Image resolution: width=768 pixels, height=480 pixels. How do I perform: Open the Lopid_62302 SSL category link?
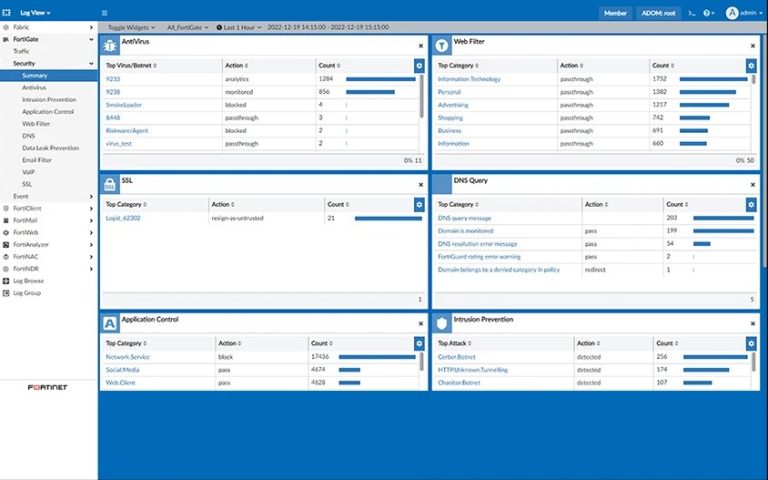pyautogui.click(x=123, y=218)
